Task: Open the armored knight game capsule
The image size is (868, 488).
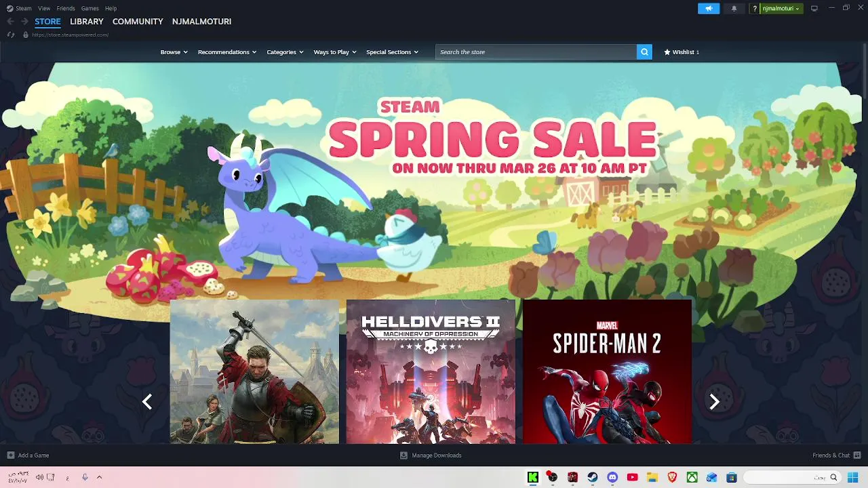Action: (254, 371)
